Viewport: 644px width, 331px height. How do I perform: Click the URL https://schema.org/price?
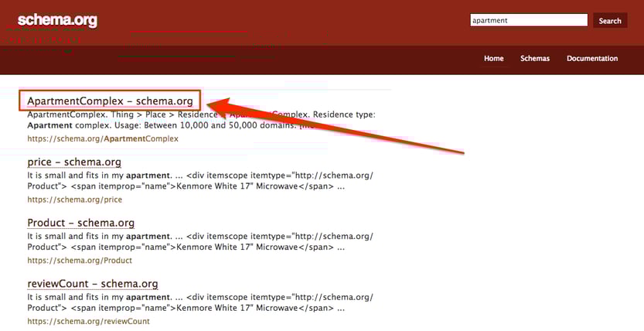[75, 200]
